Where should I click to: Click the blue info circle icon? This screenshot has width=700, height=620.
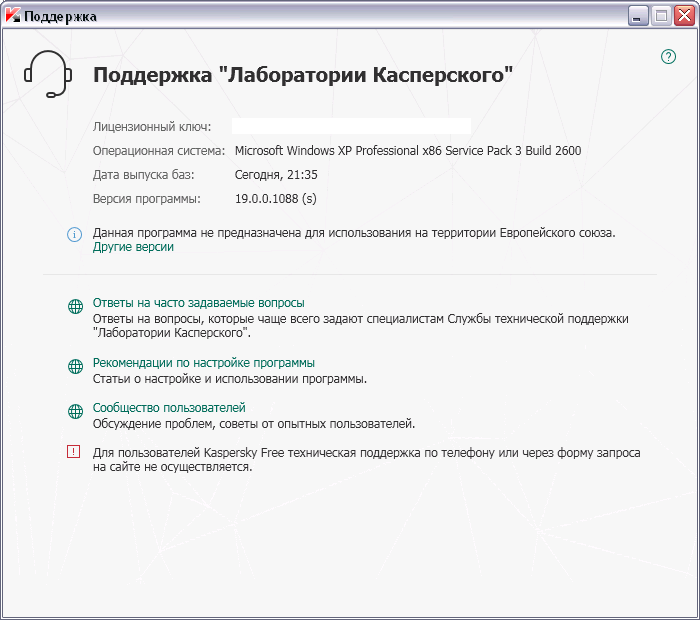tap(74, 234)
